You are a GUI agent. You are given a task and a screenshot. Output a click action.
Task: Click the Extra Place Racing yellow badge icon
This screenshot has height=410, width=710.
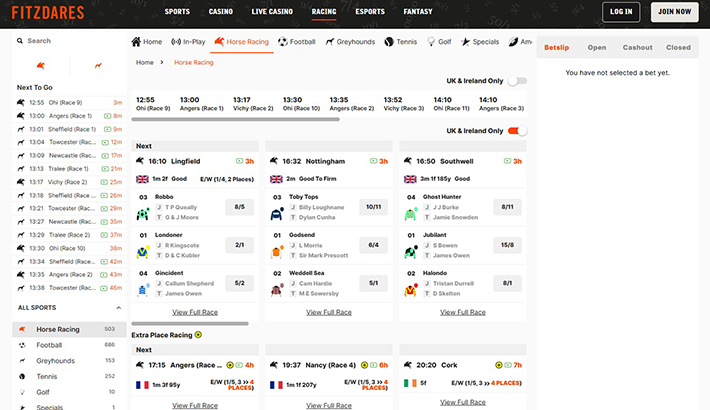tap(198, 335)
